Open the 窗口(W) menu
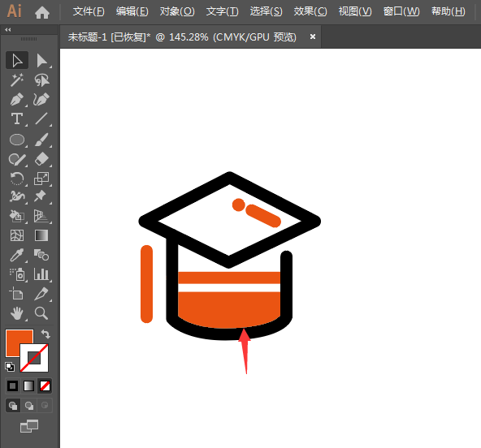The image size is (481, 448). (401, 11)
